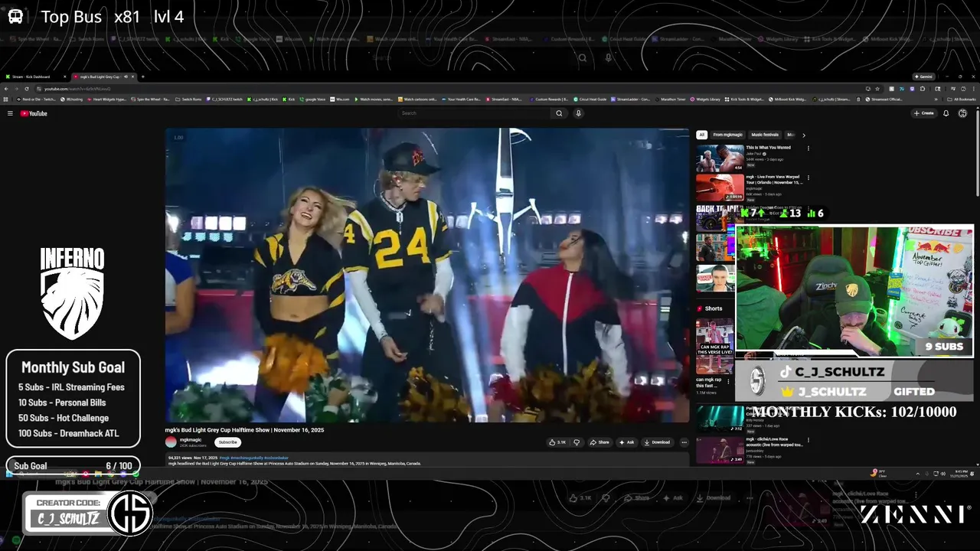Click the Create button on YouTube
Image resolution: width=980 pixels, height=551 pixels.
coord(923,113)
